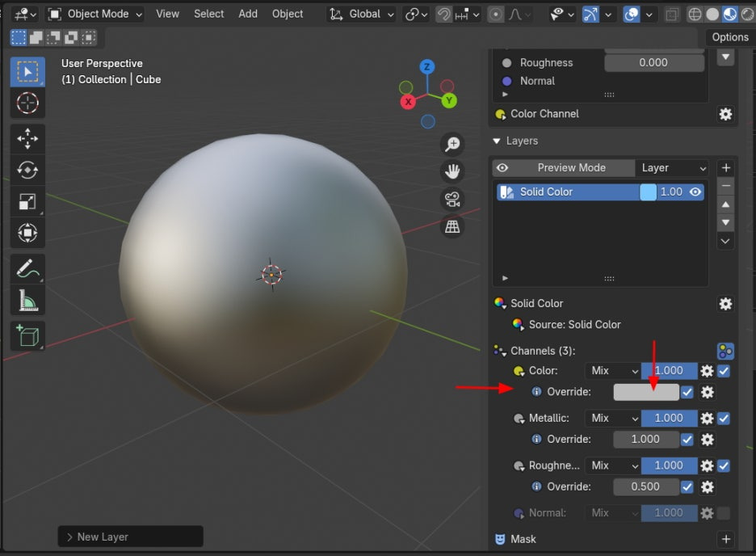Open Global transform orientation dropdown
The height and width of the screenshot is (556, 756).
click(x=361, y=14)
